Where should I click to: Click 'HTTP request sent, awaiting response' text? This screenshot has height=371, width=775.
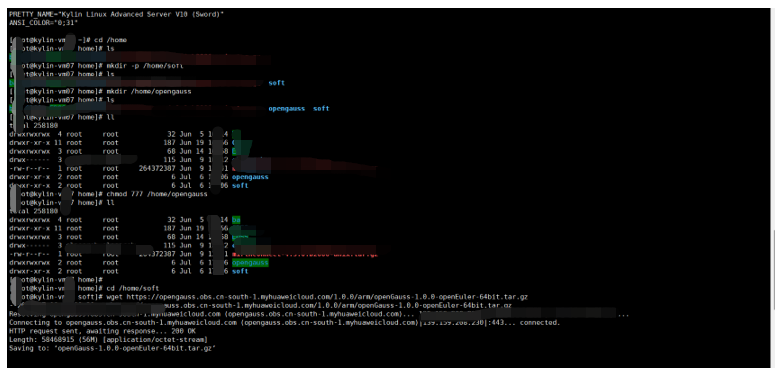click(x=88, y=331)
